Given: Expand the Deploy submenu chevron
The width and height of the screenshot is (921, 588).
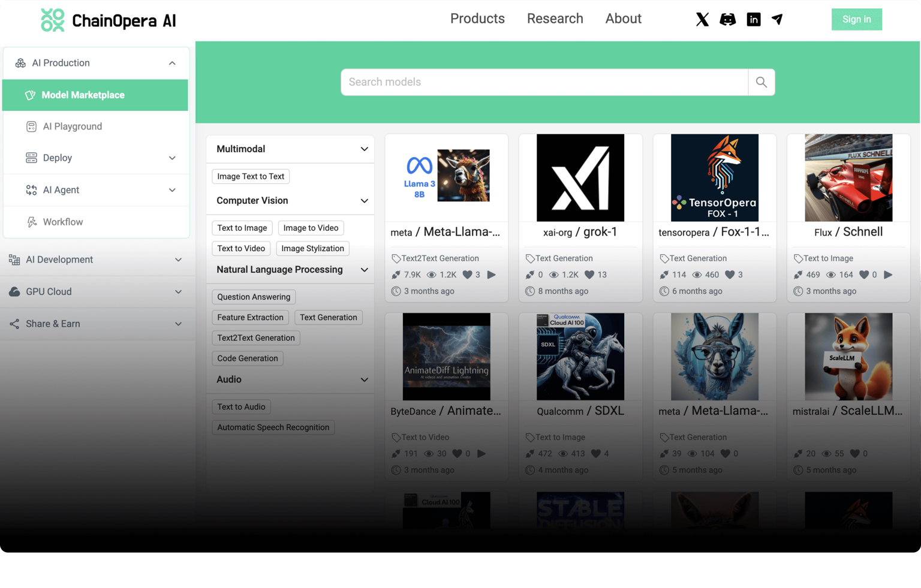Looking at the screenshot, I should [x=172, y=158].
